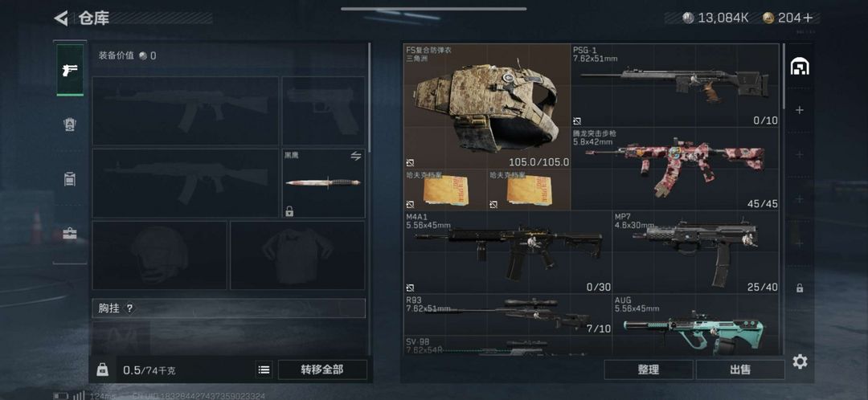Select the pistol weapons tab in sidebar
868x400 pixels.
[x=70, y=70]
